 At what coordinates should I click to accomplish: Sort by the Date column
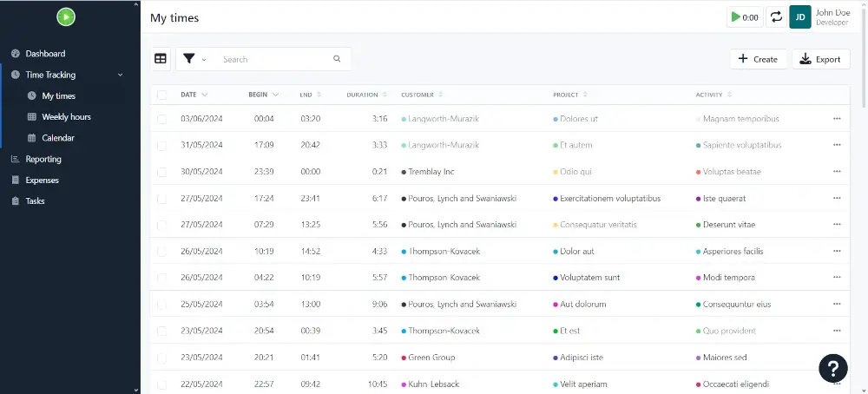click(194, 95)
